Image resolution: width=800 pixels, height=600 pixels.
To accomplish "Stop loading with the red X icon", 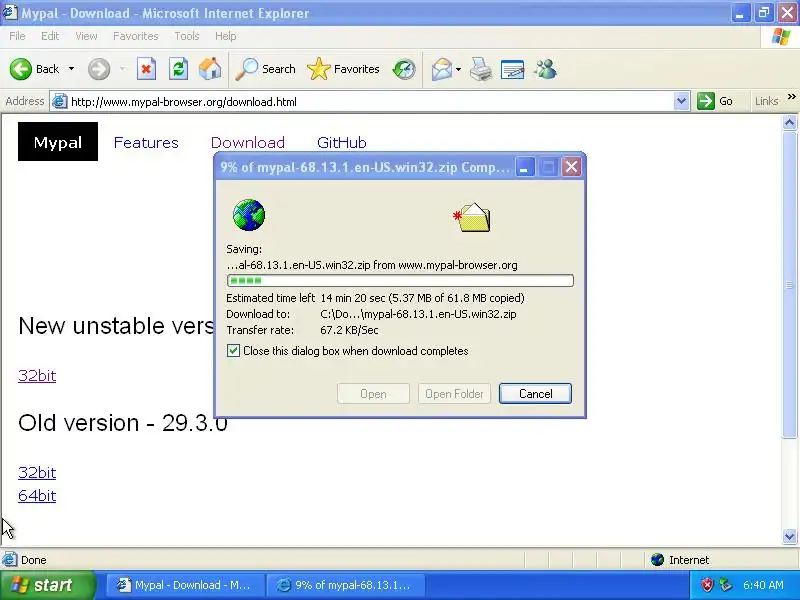I will (146, 69).
